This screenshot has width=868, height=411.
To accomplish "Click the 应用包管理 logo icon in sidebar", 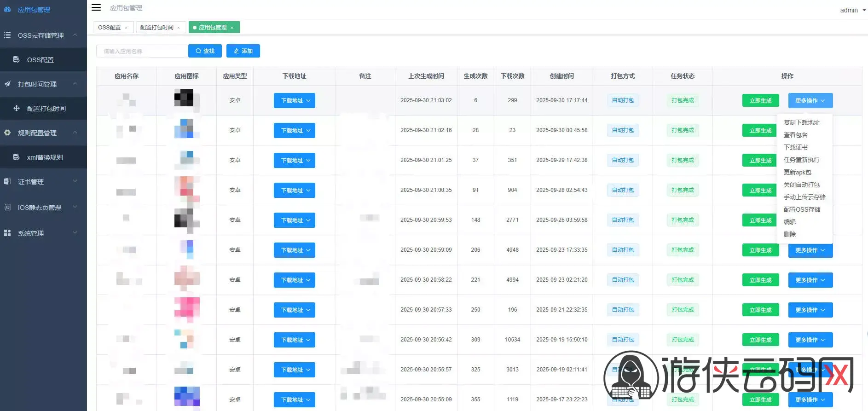I will [x=7, y=9].
